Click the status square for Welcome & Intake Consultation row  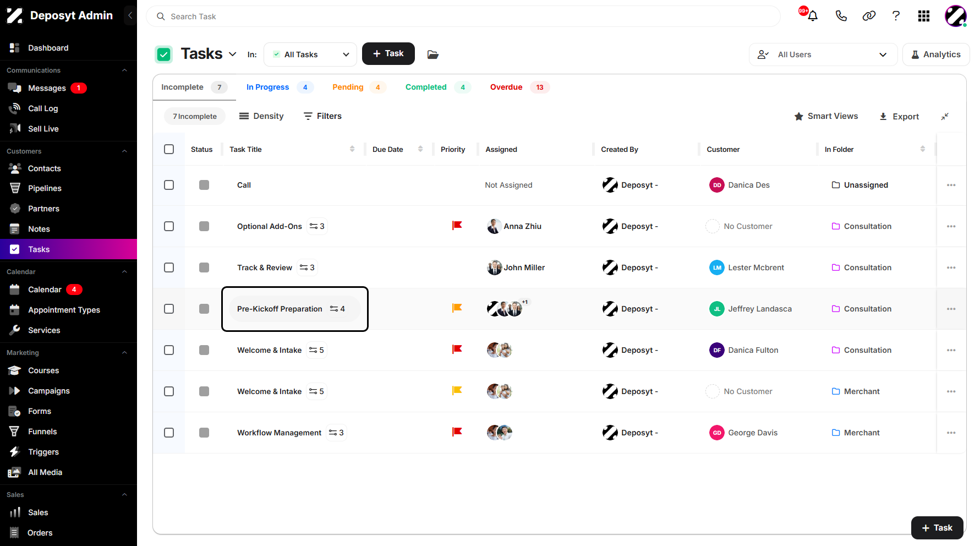coord(204,350)
